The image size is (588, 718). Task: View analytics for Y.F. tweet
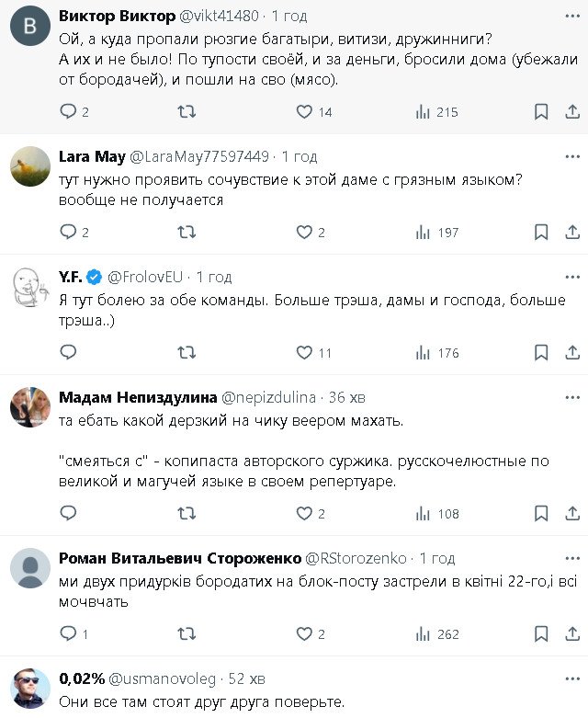point(436,352)
